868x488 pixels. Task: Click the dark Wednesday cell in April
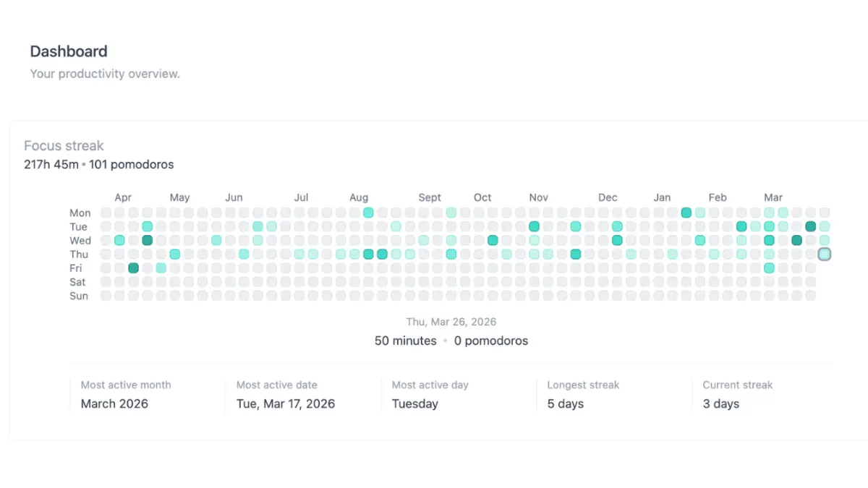(148, 240)
